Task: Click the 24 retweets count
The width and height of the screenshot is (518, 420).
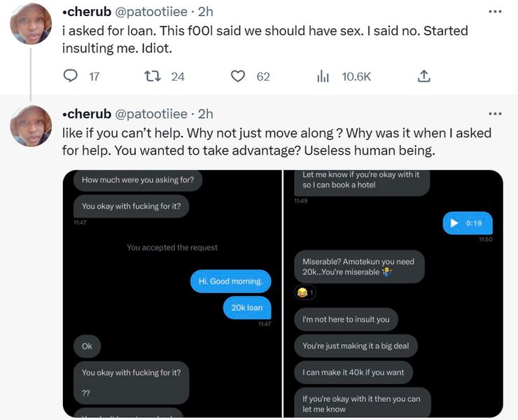Action: pos(178,77)
